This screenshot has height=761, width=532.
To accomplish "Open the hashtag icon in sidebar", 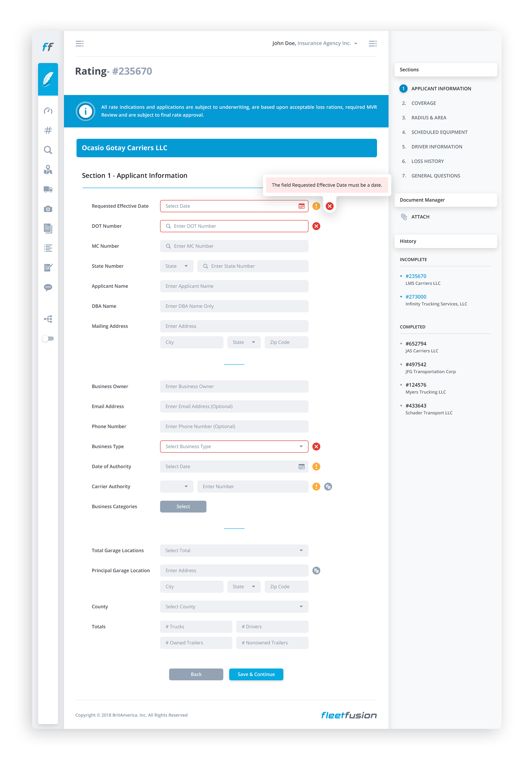I will [x=48, y=130].
